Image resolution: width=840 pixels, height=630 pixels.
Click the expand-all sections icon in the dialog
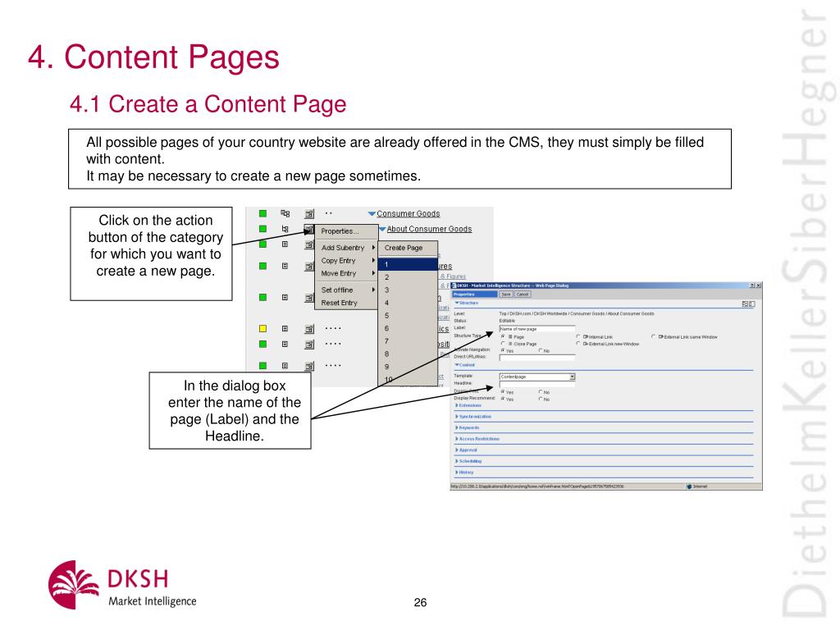pyautogui.click(x=745, y=304)
